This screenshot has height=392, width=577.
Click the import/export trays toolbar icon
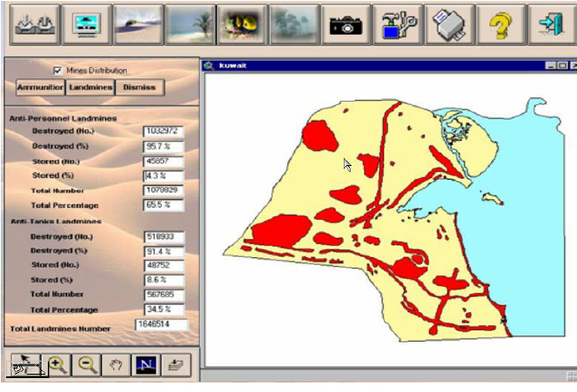tap(35, 24)
